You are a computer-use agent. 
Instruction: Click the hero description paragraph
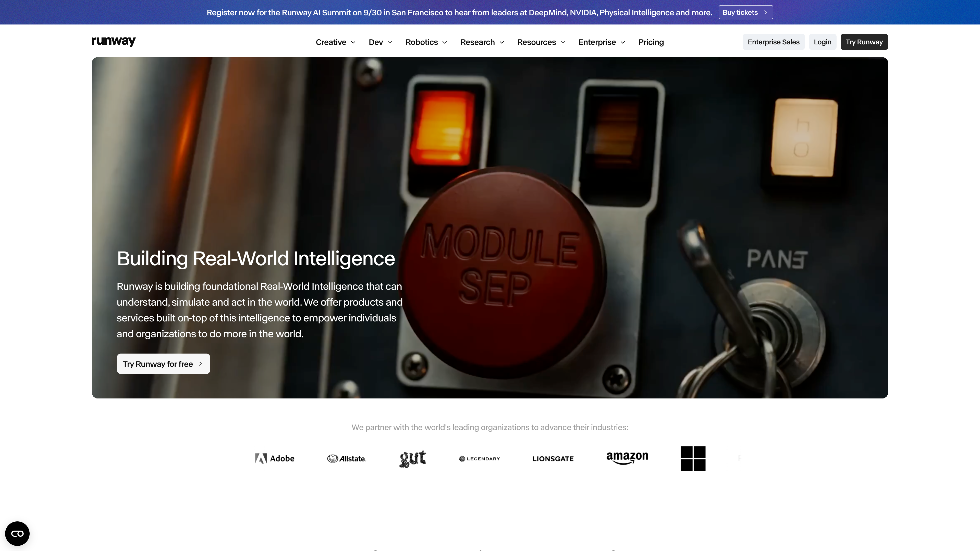[260, 310]
